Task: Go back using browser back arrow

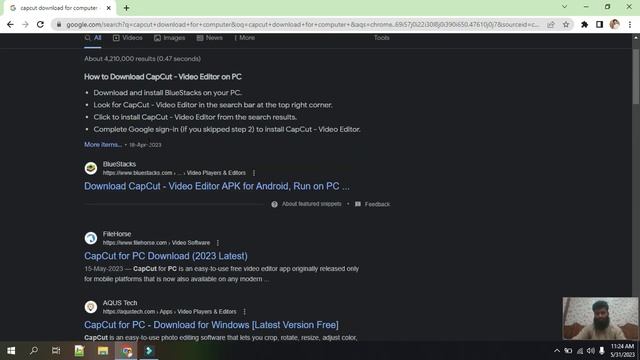Action: 10,24
